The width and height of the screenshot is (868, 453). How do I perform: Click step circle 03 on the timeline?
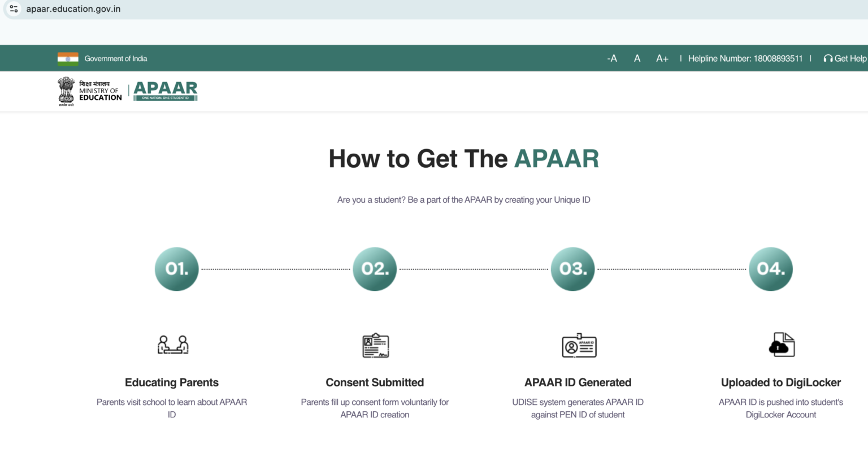[572, 269]
